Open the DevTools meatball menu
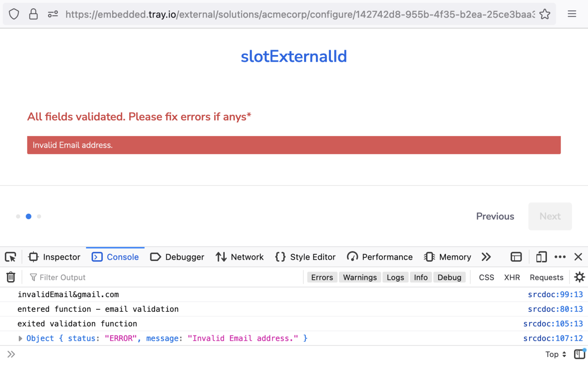 pyautogui.click(x=560, y=256)
